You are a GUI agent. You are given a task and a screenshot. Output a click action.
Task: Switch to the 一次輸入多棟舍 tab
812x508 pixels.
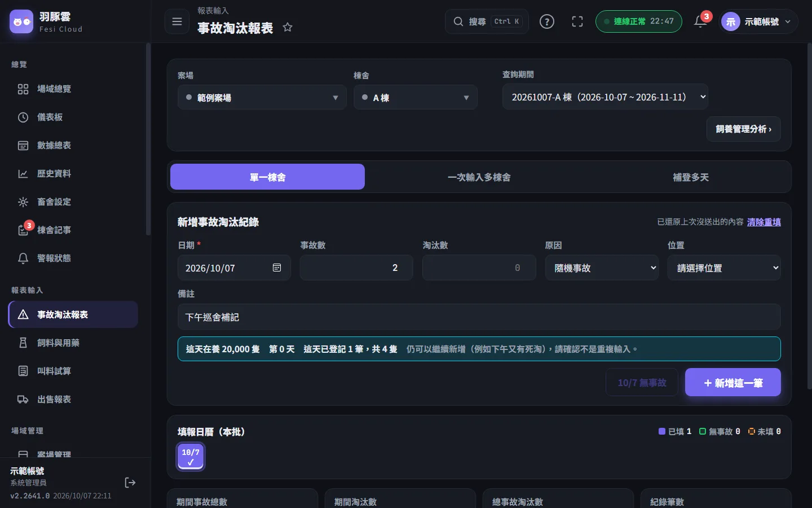[x=479, y=177]
